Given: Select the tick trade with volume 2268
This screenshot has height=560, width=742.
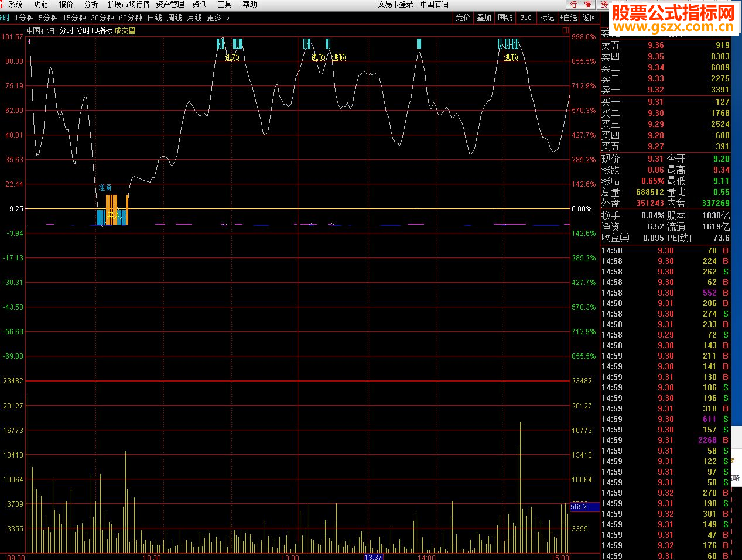Looking at the screenshot, I should click(x=666, y=440).
